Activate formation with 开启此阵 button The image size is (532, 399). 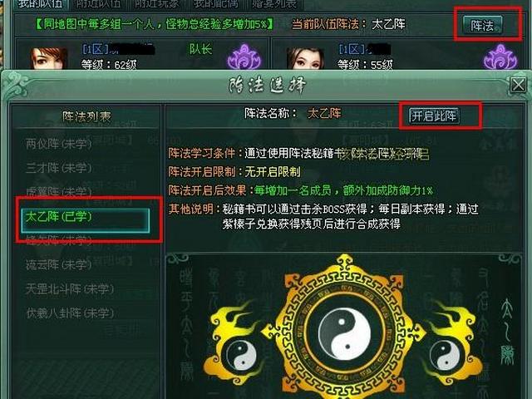point(434,116)
